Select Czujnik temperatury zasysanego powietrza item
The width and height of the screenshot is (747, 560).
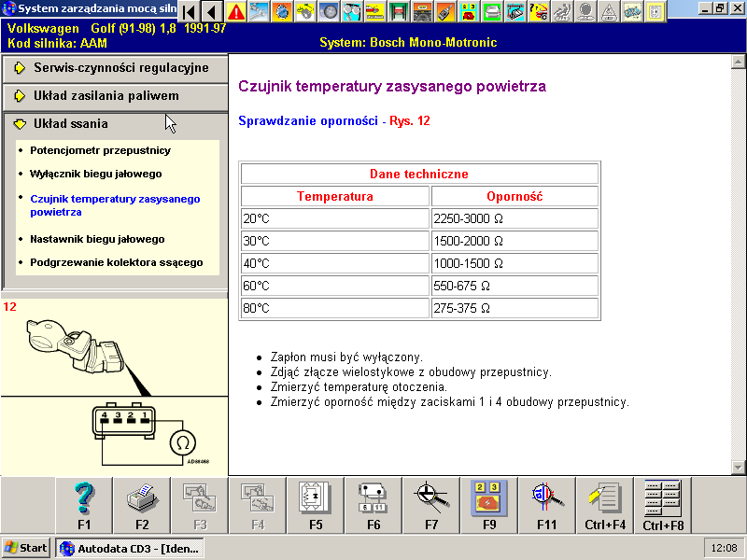click(115, 205)
